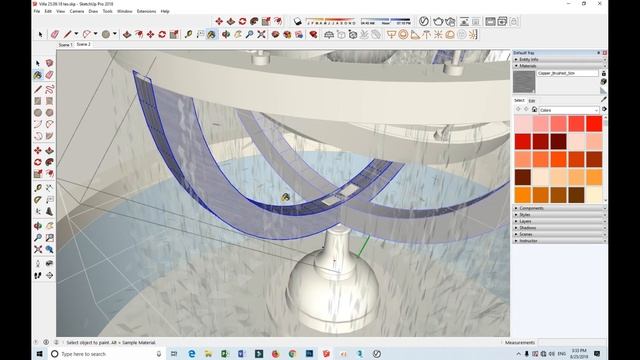Collapse the Materials panel

point(559,66)
